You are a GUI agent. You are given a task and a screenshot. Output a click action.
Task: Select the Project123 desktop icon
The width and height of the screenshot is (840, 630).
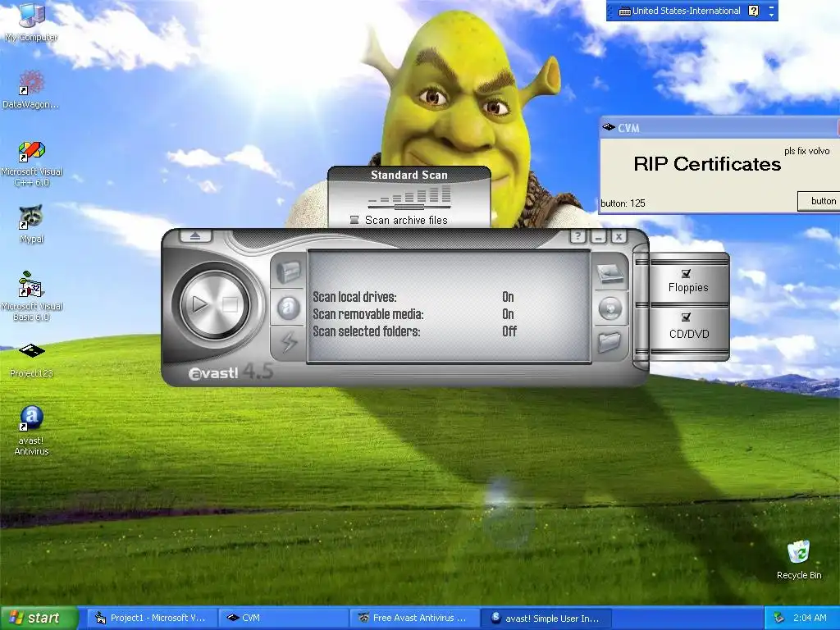pyautogui.click(x=32, y=360)
